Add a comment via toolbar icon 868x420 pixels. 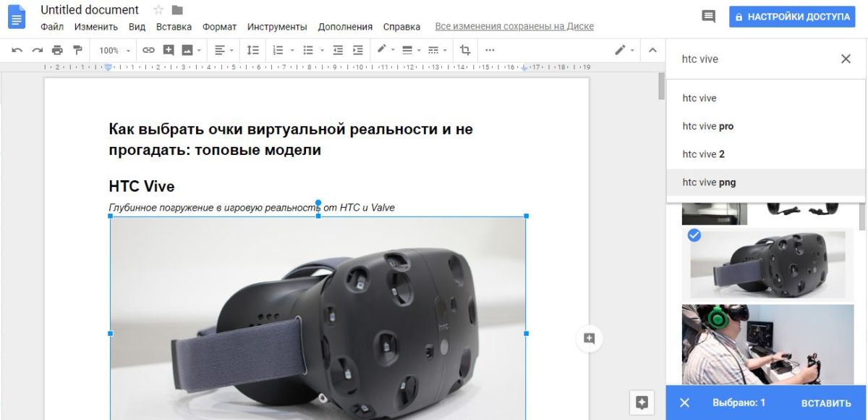click(x=169, y=51)
